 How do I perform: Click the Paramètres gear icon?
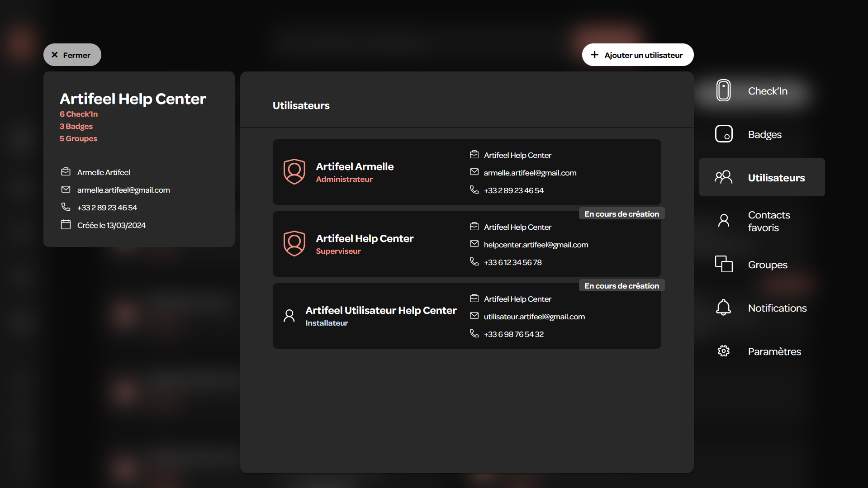tap(724, 351)
